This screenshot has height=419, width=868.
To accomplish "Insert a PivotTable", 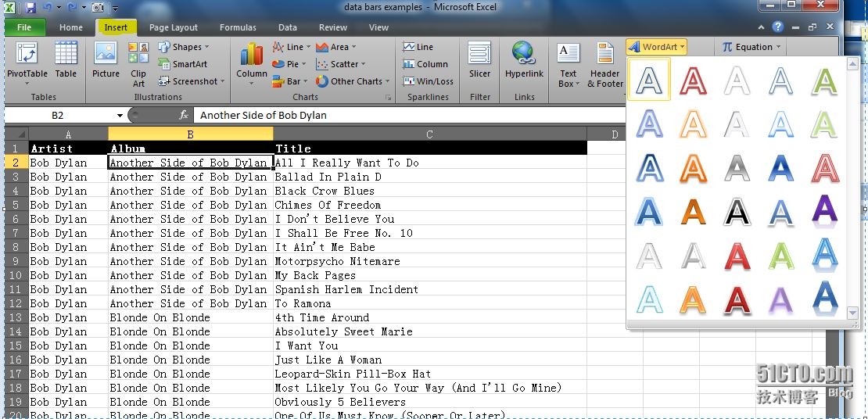I will 27,63.
